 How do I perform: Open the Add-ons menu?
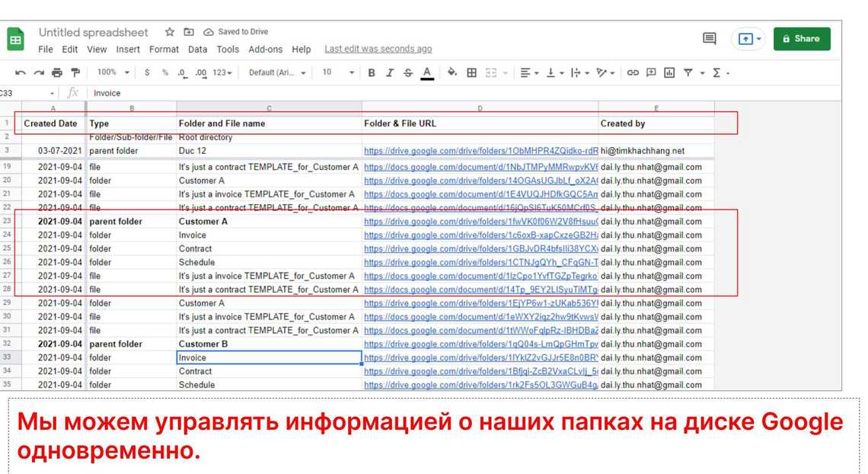click(265, 50)
